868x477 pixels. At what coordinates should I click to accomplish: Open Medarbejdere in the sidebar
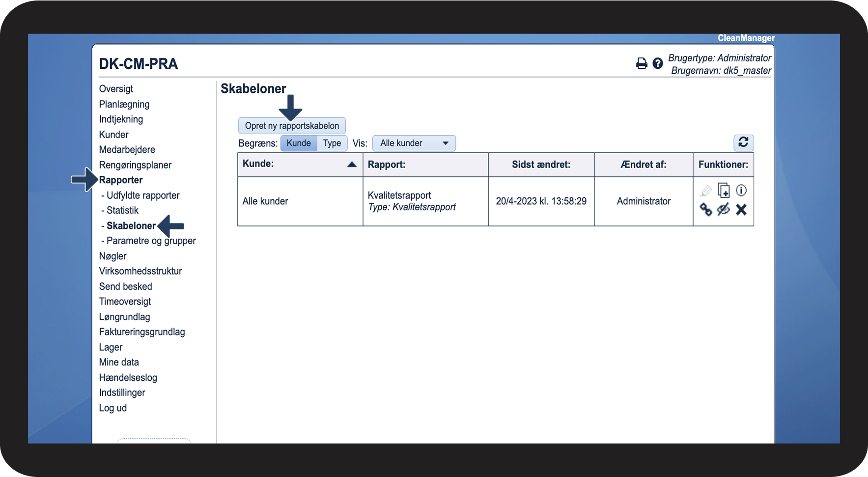click(127, 150)
